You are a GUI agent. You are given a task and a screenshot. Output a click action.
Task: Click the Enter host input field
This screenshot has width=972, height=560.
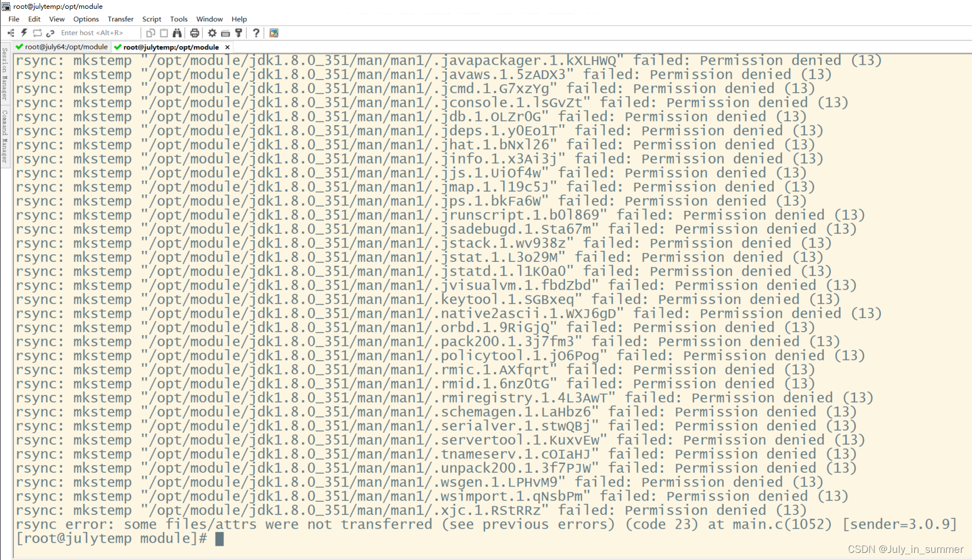pyautogui.click(x=98, y=33)
